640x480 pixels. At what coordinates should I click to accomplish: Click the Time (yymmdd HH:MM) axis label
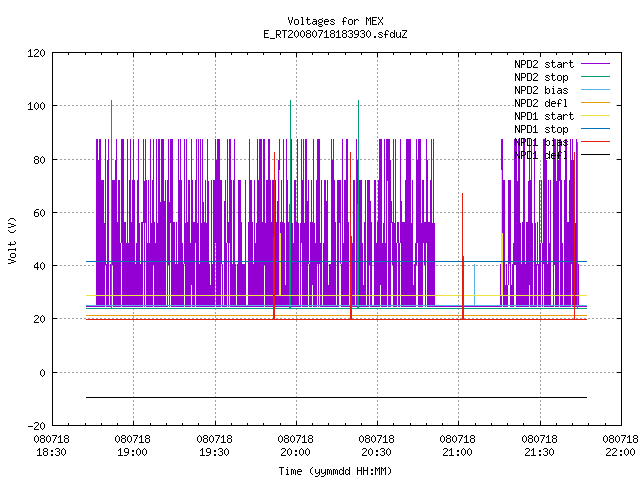(335, 471)
